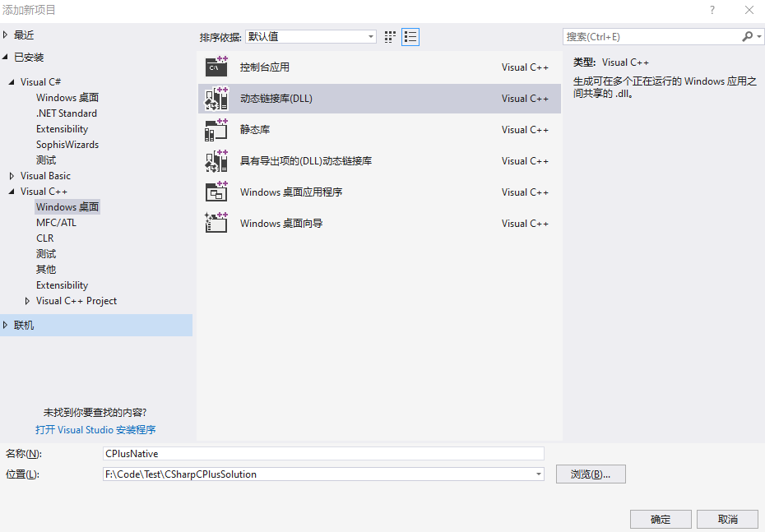The height and width of the screenshot is (532, 765).
Task: Expand the 最近 node
Action: coord(6,35)
